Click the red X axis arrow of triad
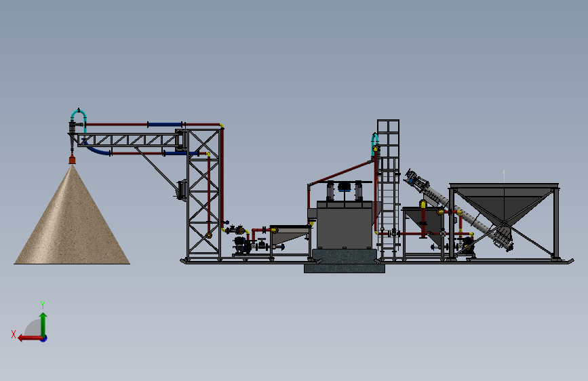 click(29, 338)
